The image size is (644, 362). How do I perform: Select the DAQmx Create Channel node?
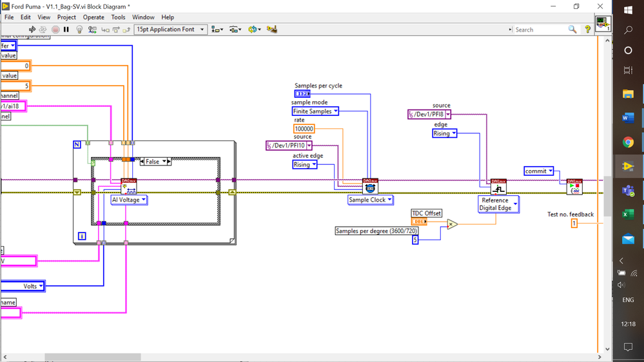point(128,186)
